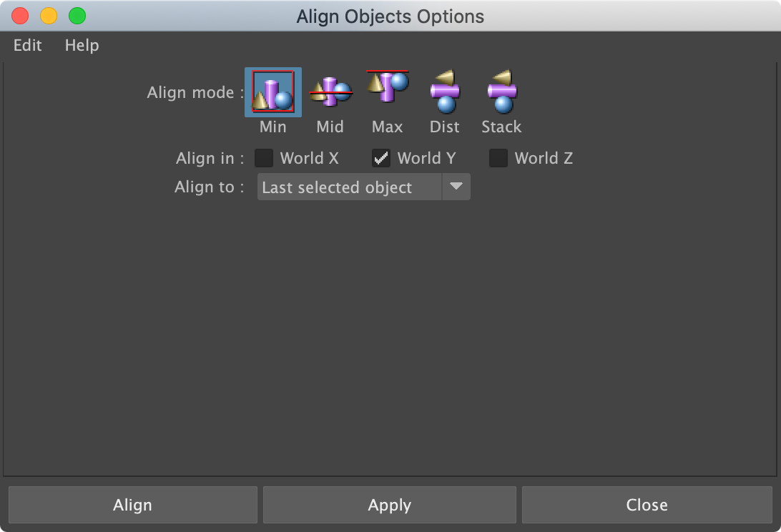Click the Align Objects Options title bar
Image resolution: width=781 pixels, height=532 pixels.
coord(390,16)
